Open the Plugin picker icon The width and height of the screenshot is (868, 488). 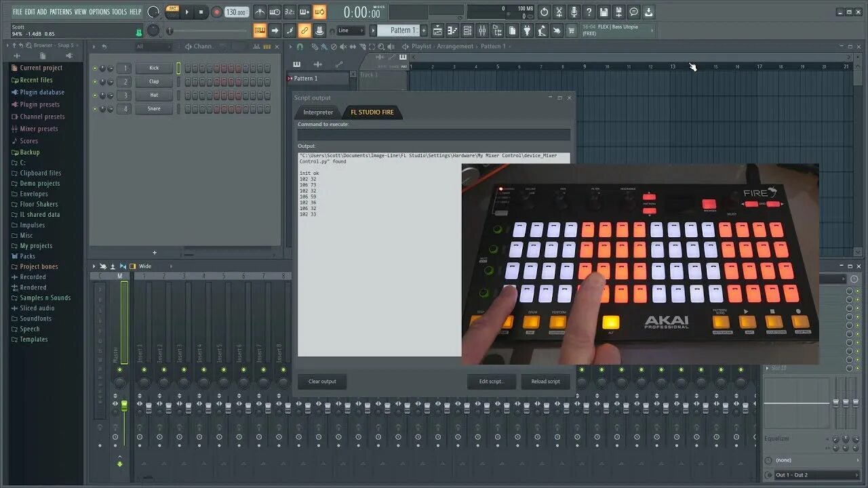click(528, 30)
